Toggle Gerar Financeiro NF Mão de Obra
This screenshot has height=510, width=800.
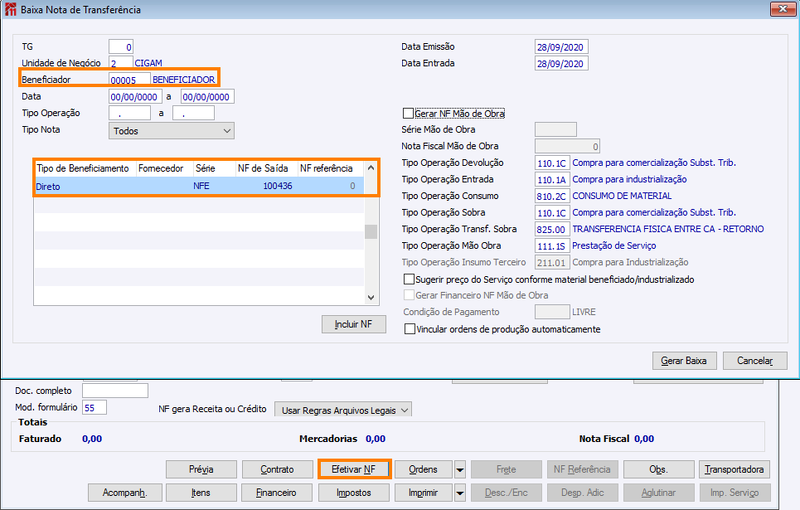pyautogui.click(x=409, y=295)
